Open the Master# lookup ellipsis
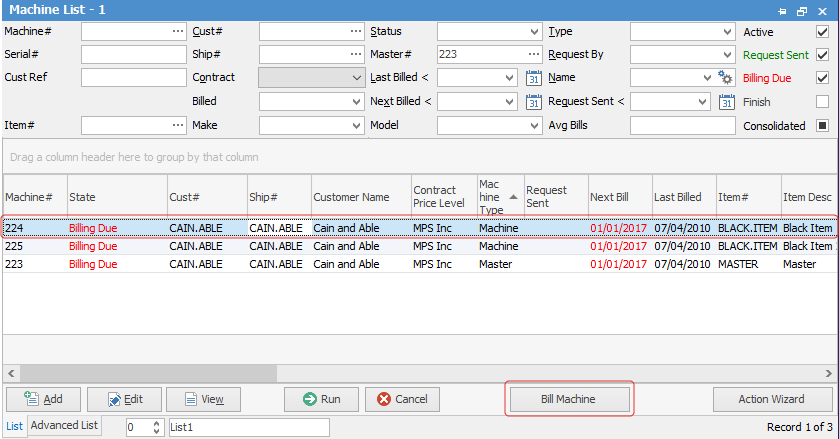Viewport: 839px width, 439px height. coord(533,55)
